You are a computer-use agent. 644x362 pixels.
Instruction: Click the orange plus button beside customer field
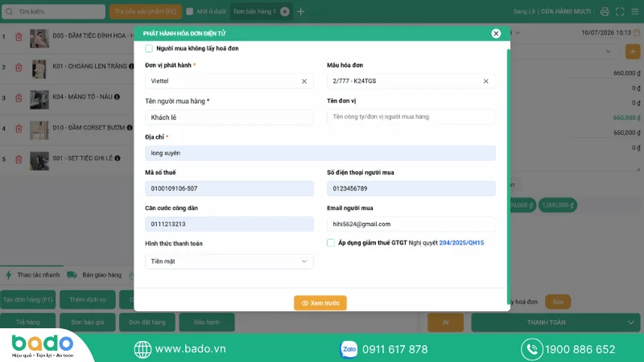(633, 51)
